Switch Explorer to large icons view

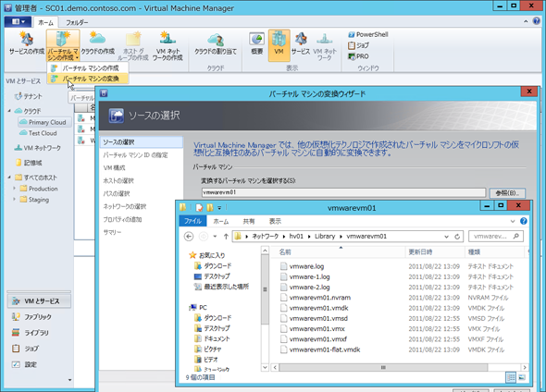click(522, 376)
